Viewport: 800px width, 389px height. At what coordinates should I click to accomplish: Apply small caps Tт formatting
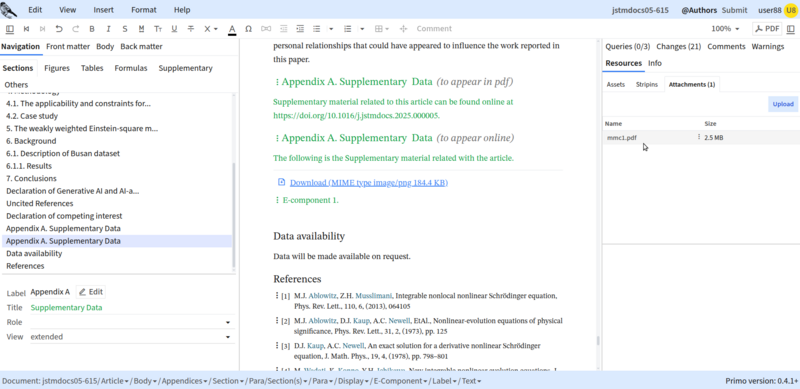click(158, 29)
